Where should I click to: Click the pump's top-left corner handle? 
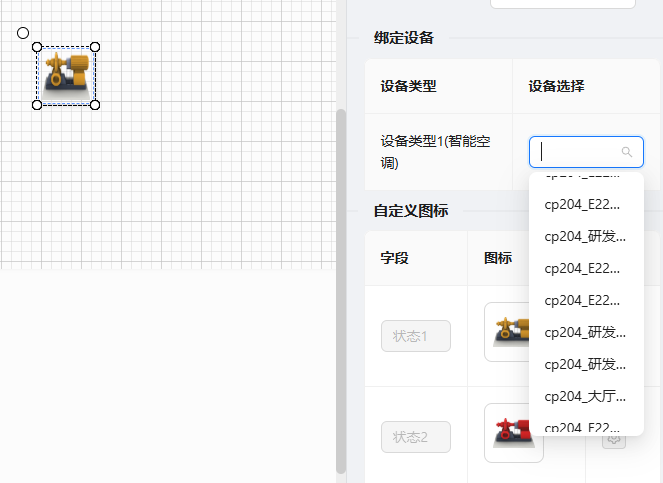tap(37, 47)
